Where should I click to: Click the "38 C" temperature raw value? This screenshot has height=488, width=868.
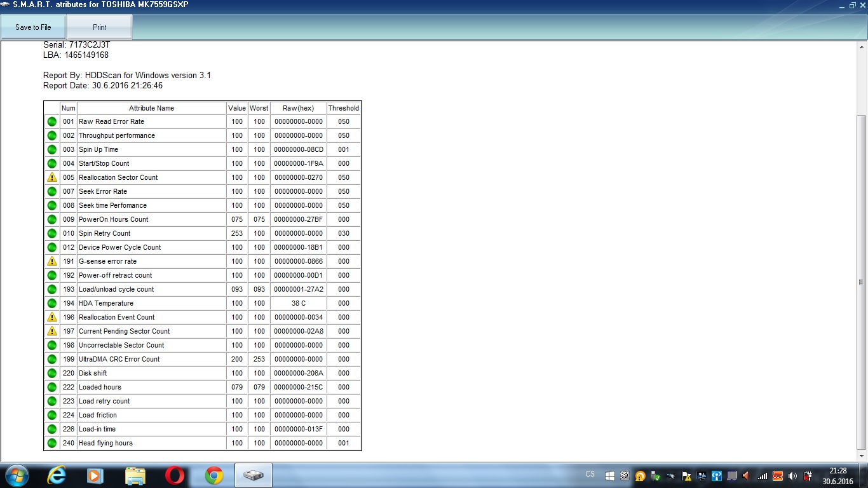click(299, 303)
